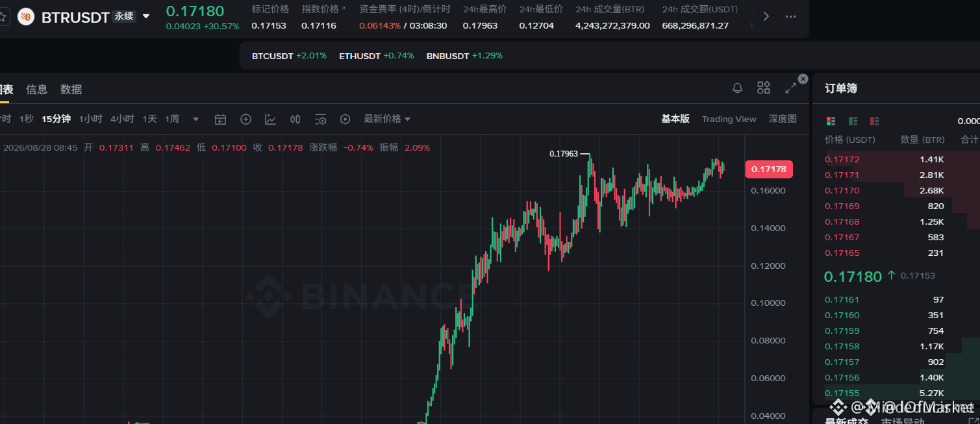Expand more time intervals dropdown arrow
980x424 pixels.
(195, 119)
